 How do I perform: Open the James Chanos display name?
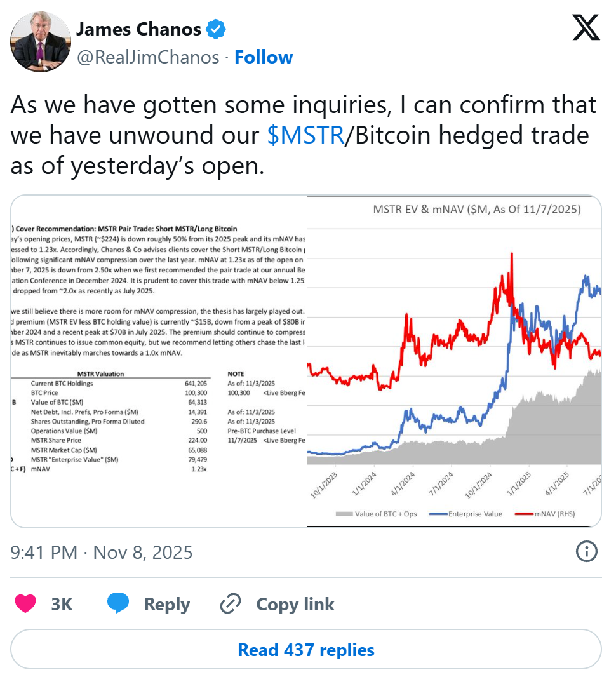[x=138, y=29]
